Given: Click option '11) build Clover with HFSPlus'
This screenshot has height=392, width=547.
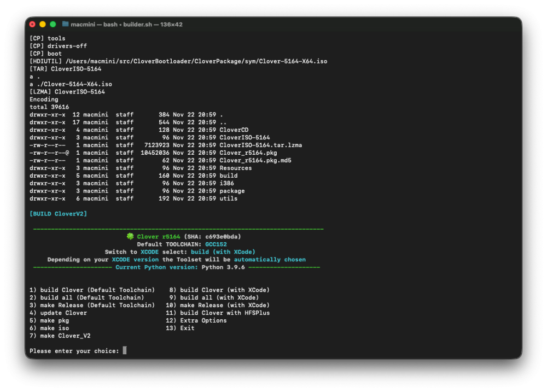Looking at the screenshot, I should (x=218, y=313).
